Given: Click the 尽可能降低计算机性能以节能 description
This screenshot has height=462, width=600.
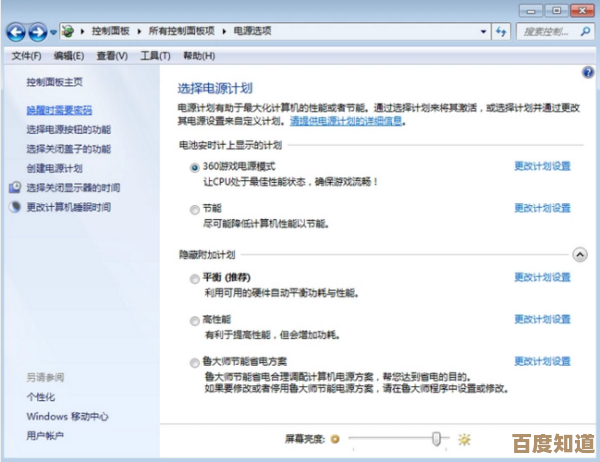Looking at the screenshot, I should pos(266,224).
